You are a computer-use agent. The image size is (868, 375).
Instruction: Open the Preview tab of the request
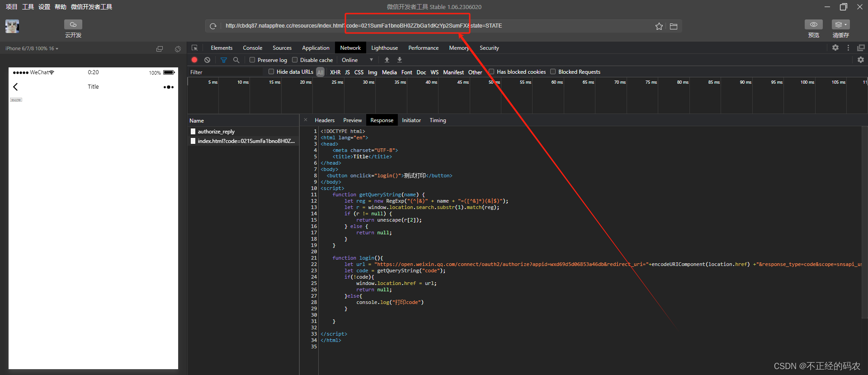point(353,120)
